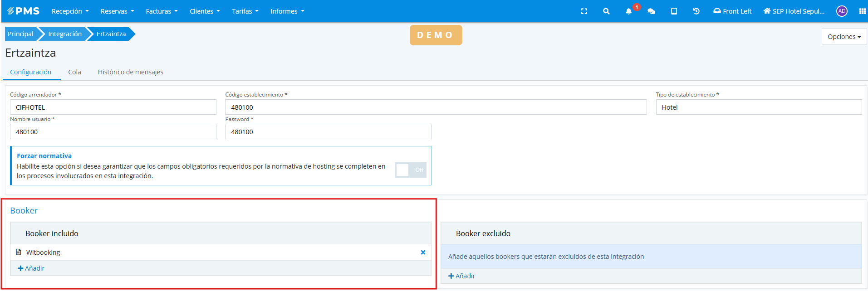Go to Integración breadcrumb
This screenshot has height=291, width=868.
pyautogui.click(x=65, y=34)
